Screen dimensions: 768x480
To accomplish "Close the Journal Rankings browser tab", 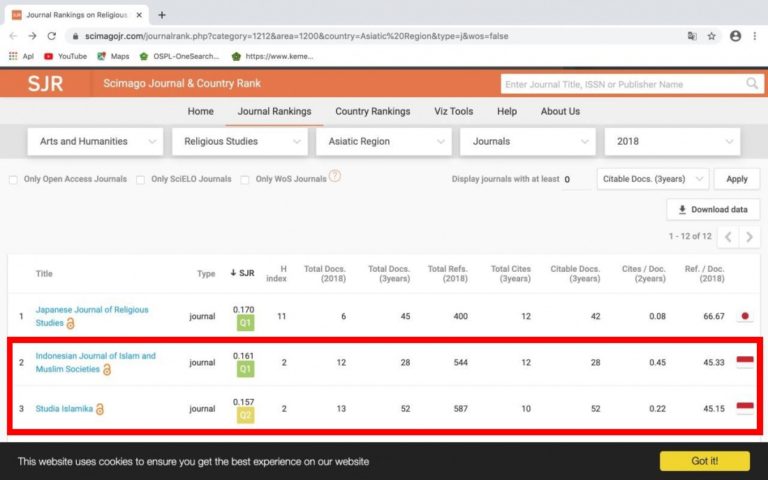I will click(x=139, y=15).
